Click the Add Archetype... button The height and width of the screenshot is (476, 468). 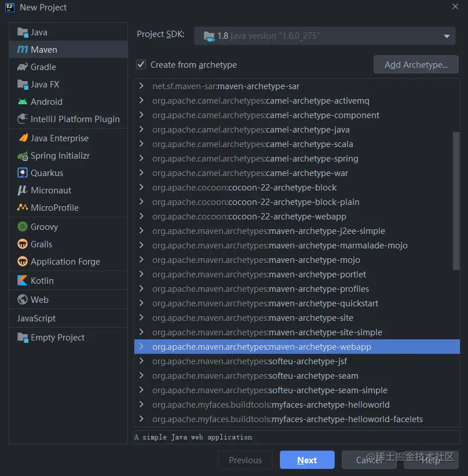click(416, 64)
